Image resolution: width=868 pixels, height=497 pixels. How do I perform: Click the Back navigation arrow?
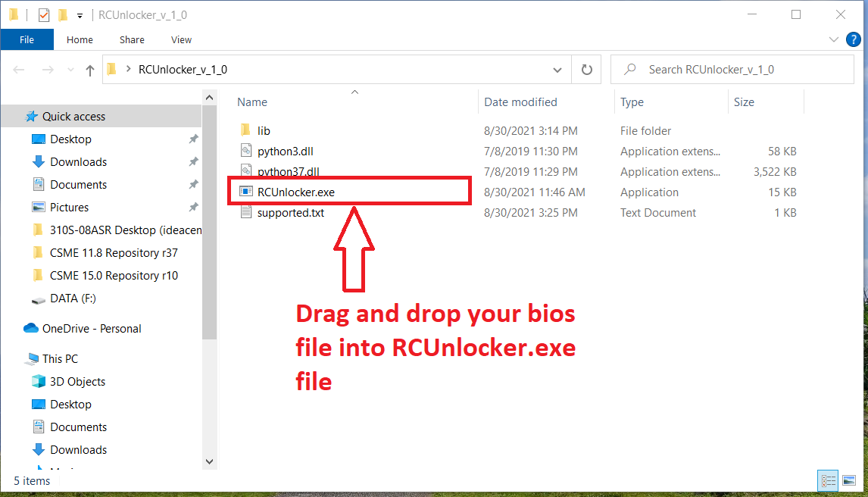click(x=19, y=70)
